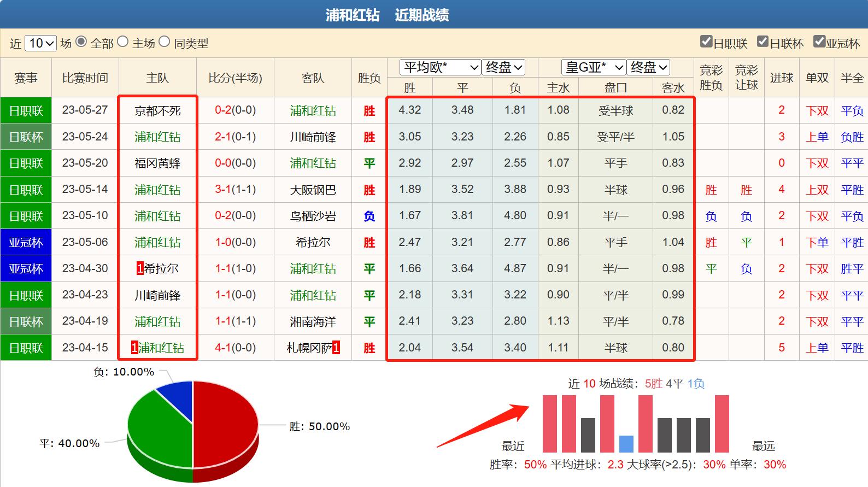Click the 亚冠杯 league tag on 23-04-30

[x=26, y=269]
